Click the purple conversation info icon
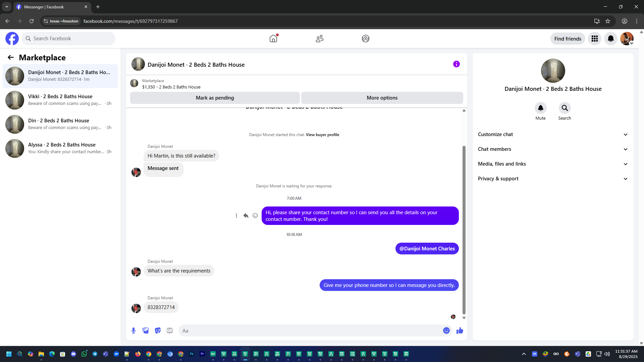This screenshot has width=644, height=362. coord(456,64)
